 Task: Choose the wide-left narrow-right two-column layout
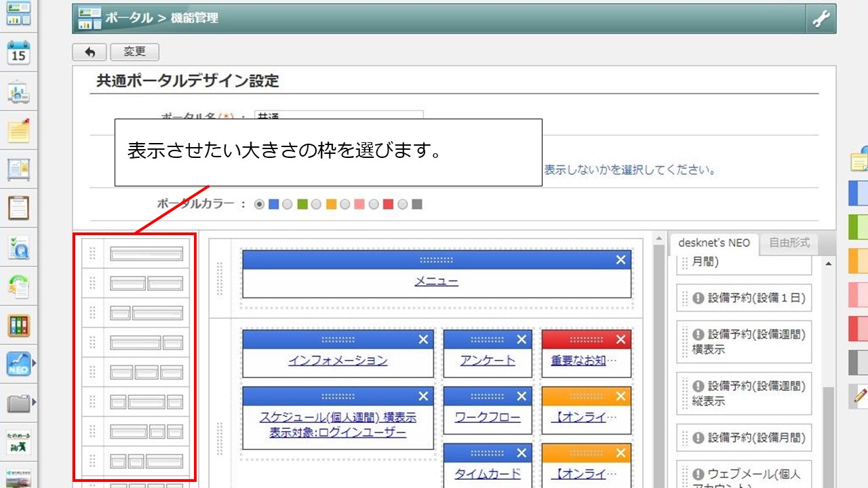click(x=146, y=342)
